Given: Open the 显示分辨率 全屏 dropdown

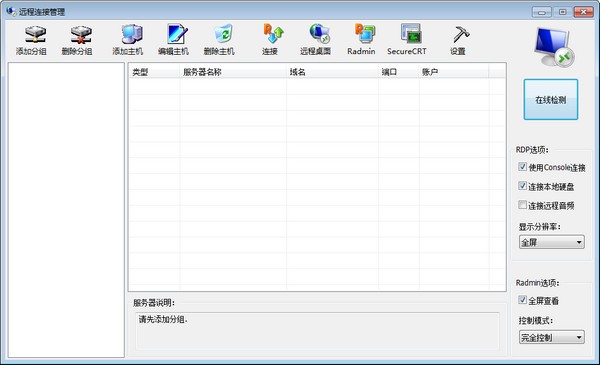Looking at the screenshot, I should click(552, 242).
